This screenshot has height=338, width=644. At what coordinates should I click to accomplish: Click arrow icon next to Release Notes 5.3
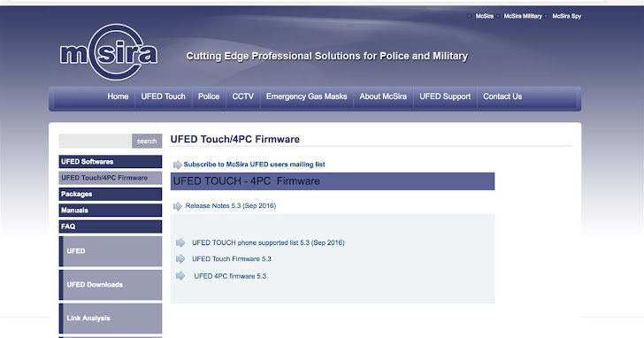(x=178, y=206)
